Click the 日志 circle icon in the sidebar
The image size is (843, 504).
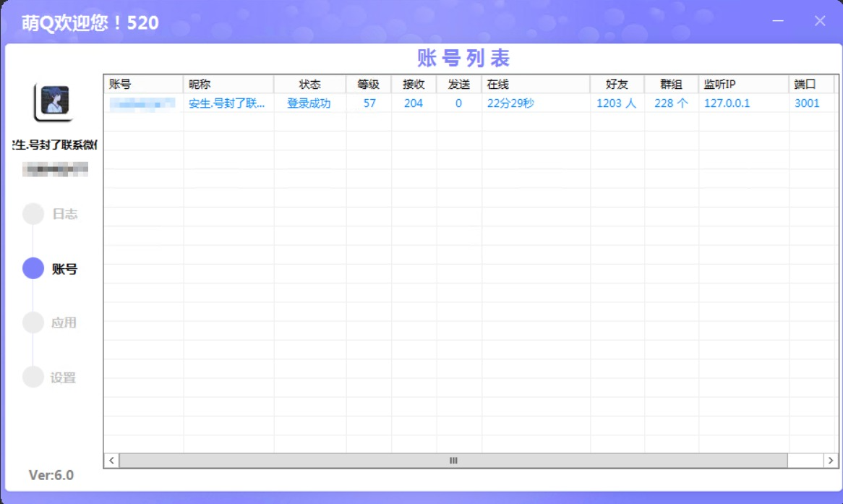click(x=33, y=214)
